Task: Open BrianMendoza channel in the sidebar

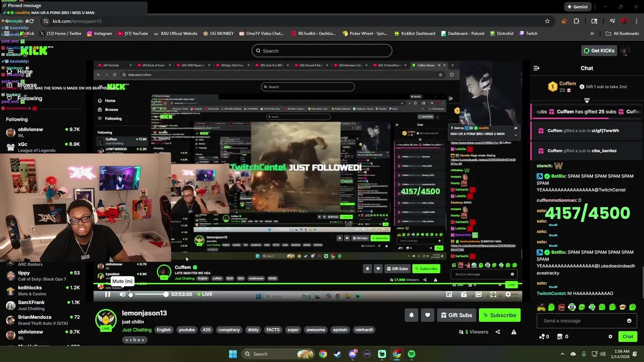Action: click(x=43, y=320)
